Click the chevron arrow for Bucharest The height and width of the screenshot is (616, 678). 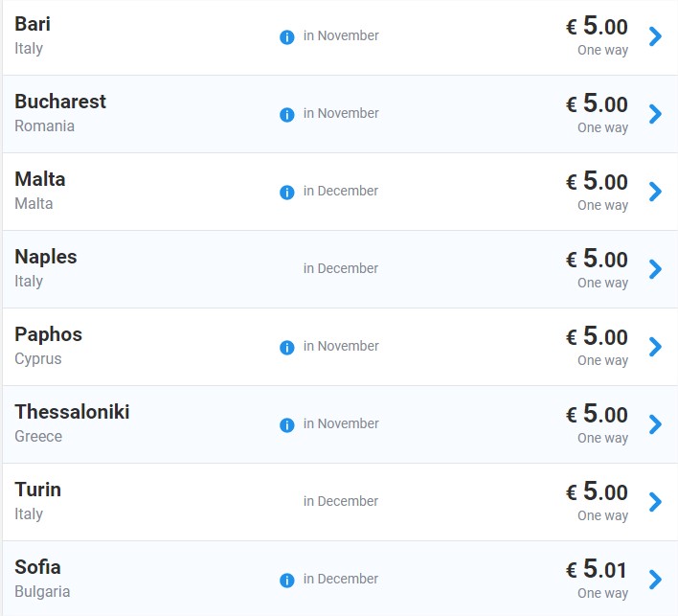656,114
